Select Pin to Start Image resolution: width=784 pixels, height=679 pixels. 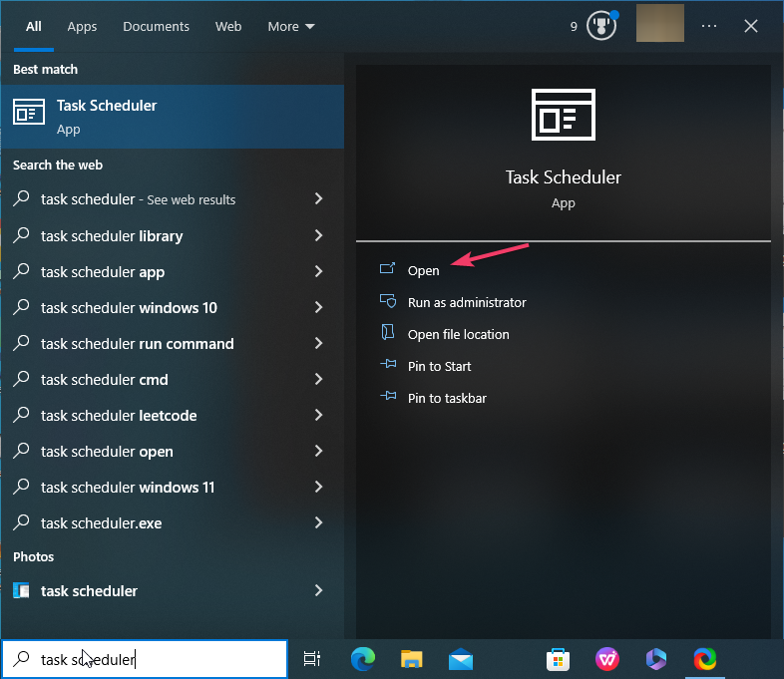(x=440, y=367)
